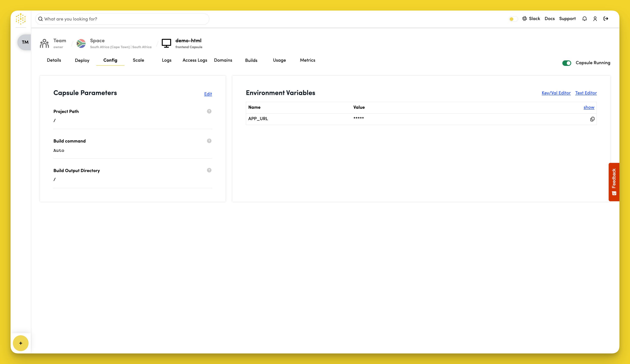The width and height of the screenshot is (630, 364).
Task: Copy the APP_URL environment variable value
Action: pos(592,119)
